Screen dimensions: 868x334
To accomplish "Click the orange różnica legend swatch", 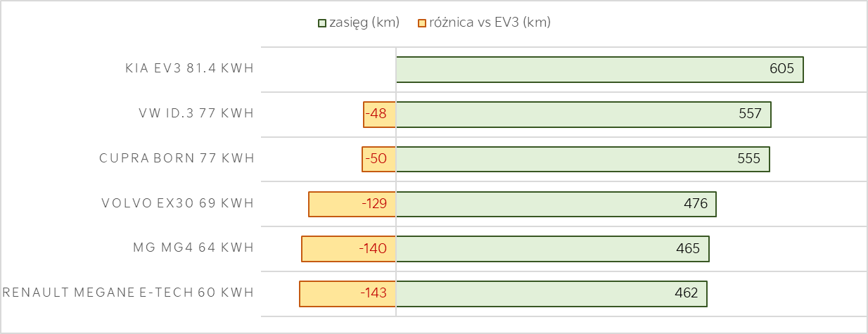I will click(x=422, y=23).
